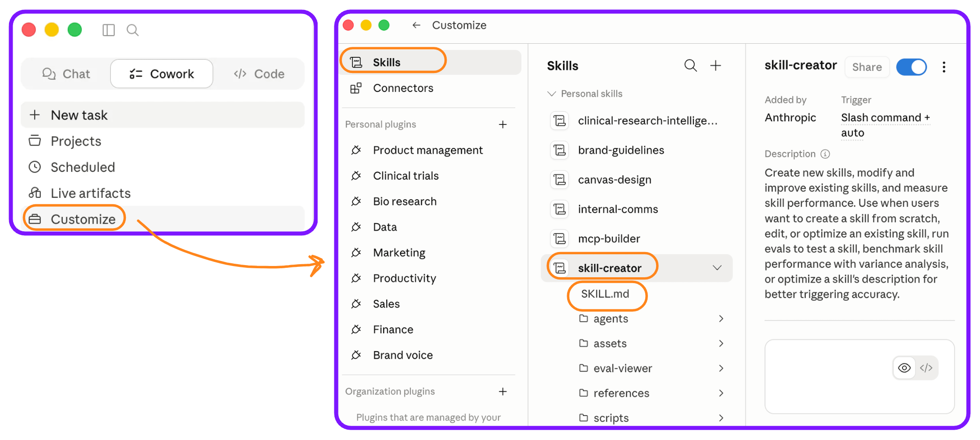Screen dimensions: 980x440
Task: Collapse the skill-creator chevron
Action: click(x=717, y=268)
